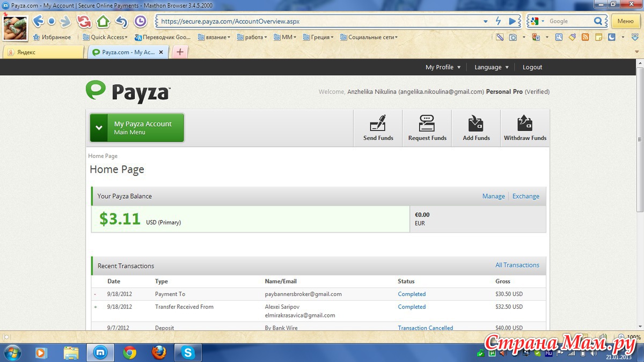Open the All Transactions link
The height and width of the screenshot is (362, 644).
click(517, 265)
